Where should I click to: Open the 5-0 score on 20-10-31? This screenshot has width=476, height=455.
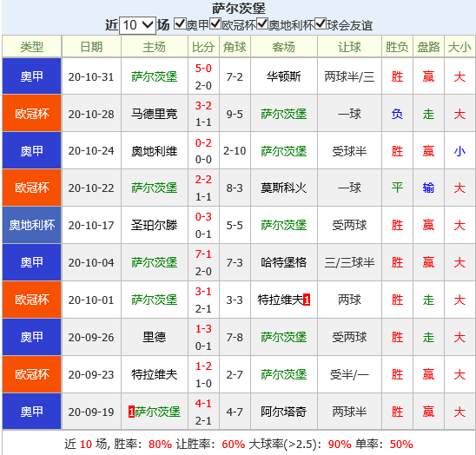pos(203,69)
